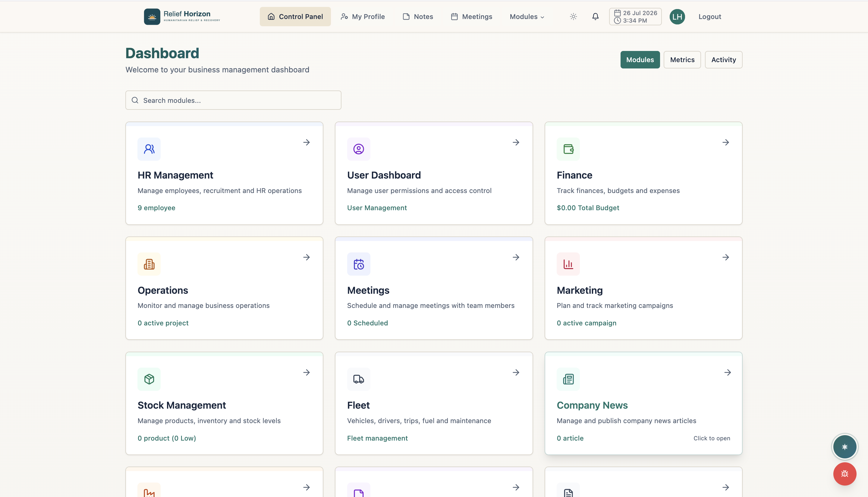Click the Dashboard page heading

pyautogui.click(x=162, y=53)
